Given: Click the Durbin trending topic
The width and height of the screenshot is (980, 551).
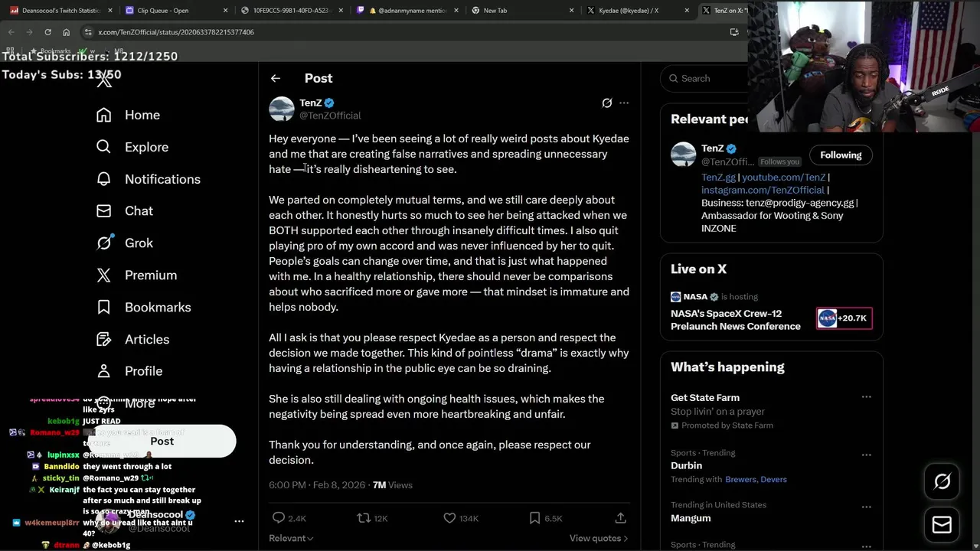Looking at the screenshot, I should pos(686,465).
